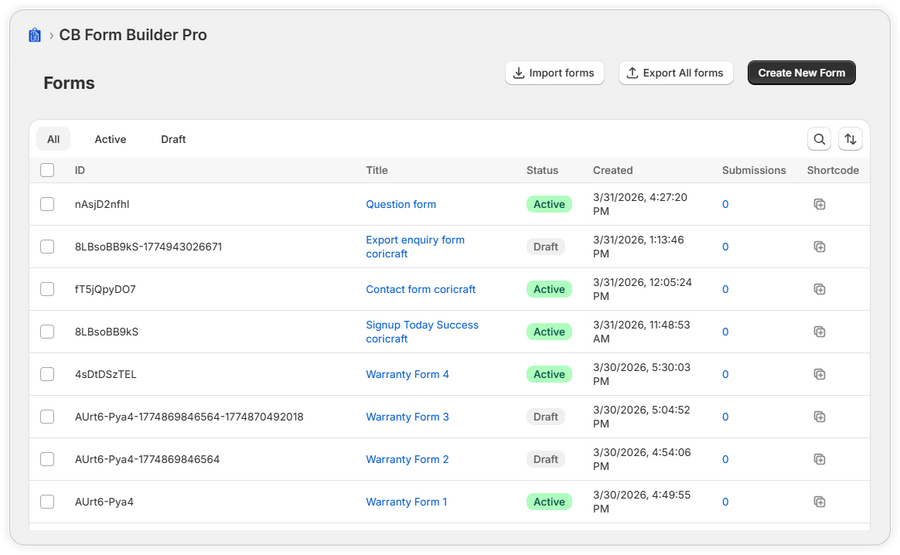The height and width of the screenshot is (555, 900).
Task: Copy shortcode for Contact form coricraft
Action: (x=819, y=289)
